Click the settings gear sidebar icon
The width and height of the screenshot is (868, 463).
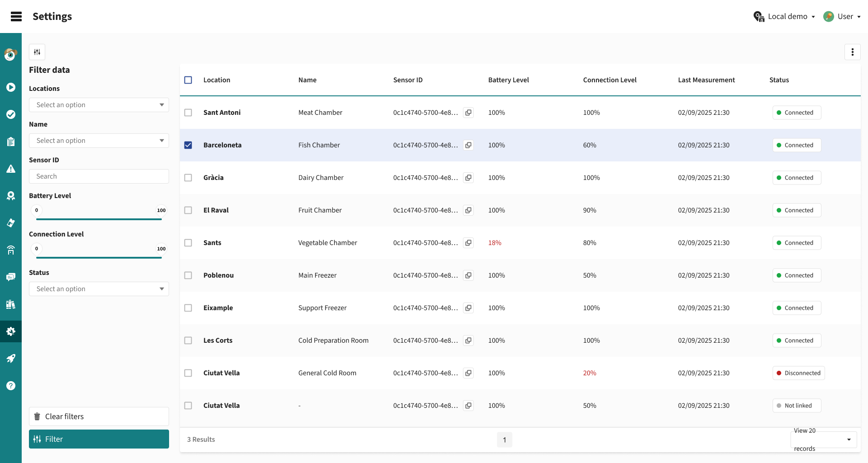pyautogui.click(x=11, y=331)
